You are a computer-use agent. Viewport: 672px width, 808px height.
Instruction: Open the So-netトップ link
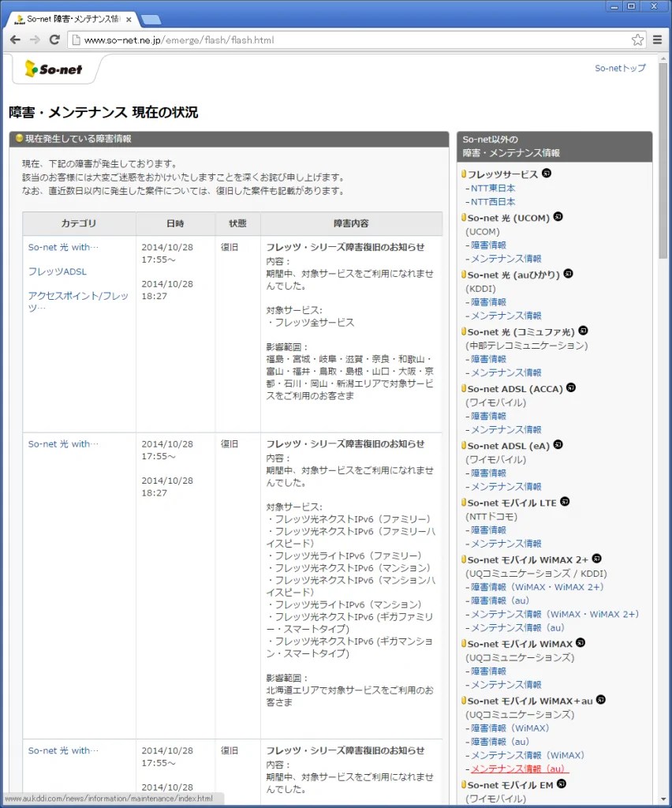(620, 68)
